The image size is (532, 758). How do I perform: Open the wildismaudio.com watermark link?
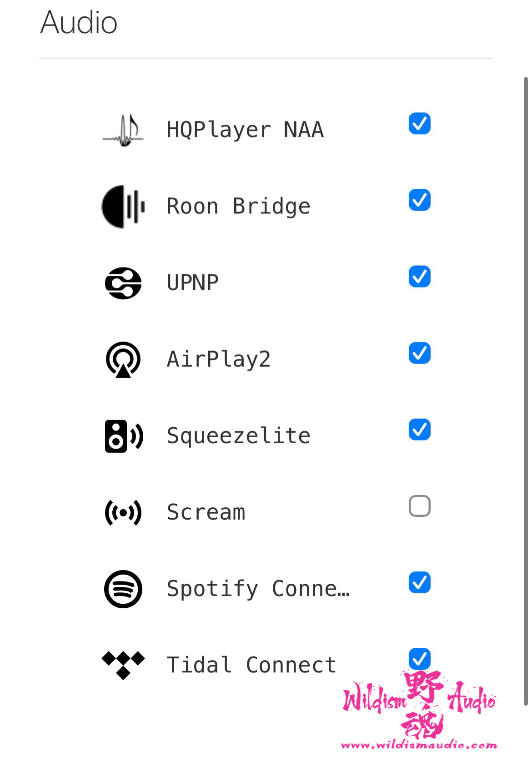point(419,745)
